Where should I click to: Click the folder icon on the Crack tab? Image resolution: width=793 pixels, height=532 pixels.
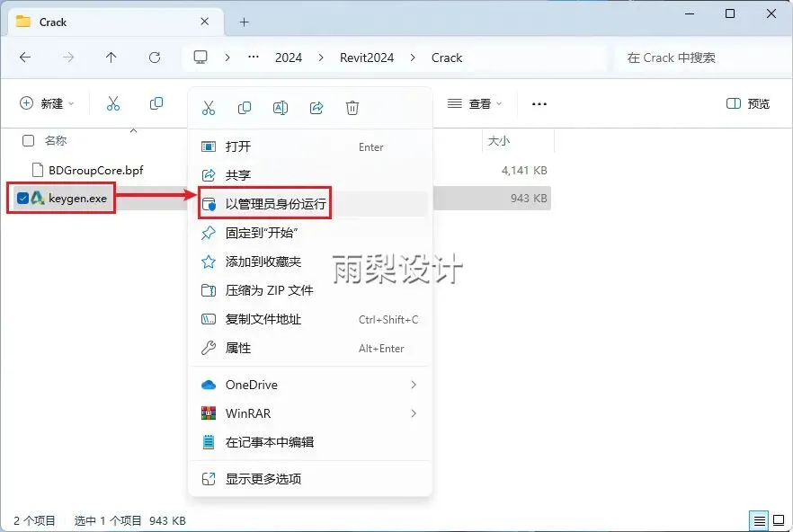[x=22, y=22]
